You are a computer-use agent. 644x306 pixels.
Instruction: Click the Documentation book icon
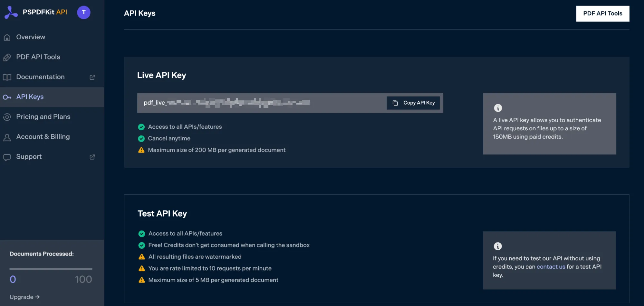(x=7, y=77)
